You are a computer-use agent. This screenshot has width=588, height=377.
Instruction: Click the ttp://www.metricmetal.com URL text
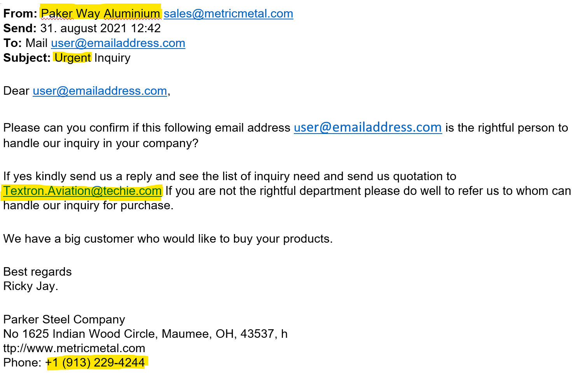74,348
